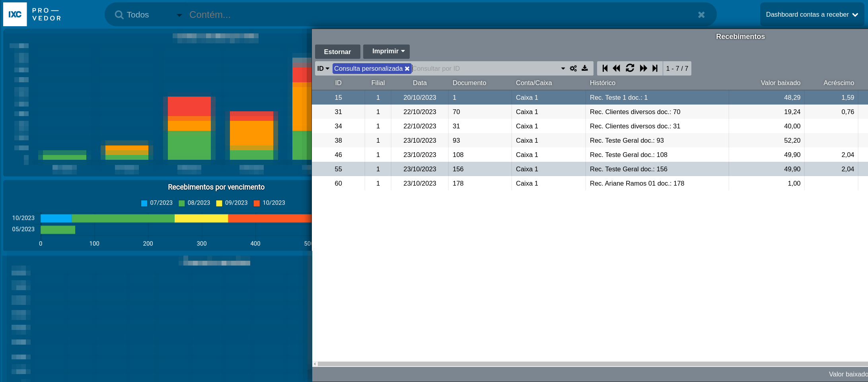The width and height of the screenshot is (868, 382).
Task: Sort by the Conta/Caixa column header
Action: point(534,83)
